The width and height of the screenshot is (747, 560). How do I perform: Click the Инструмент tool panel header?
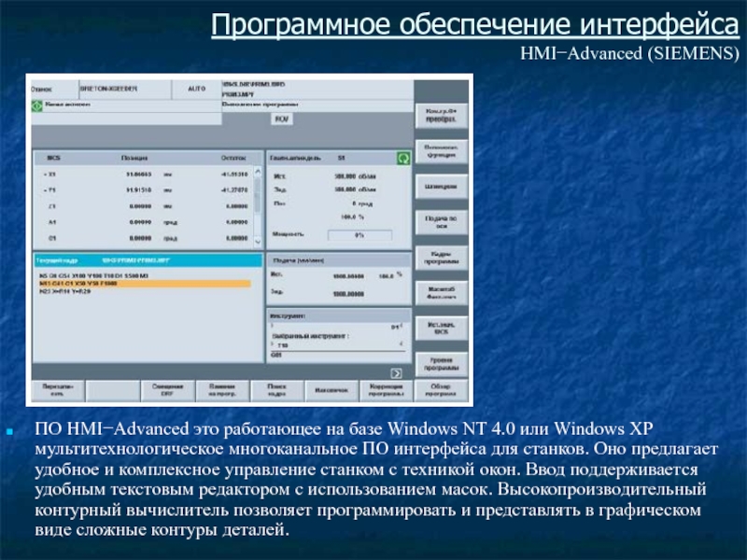(339, 315)
